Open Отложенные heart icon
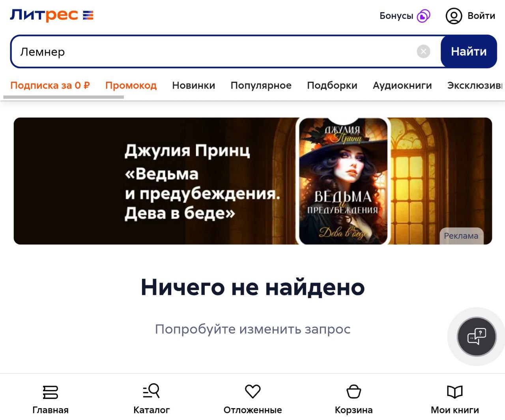 tap(252, 391)
